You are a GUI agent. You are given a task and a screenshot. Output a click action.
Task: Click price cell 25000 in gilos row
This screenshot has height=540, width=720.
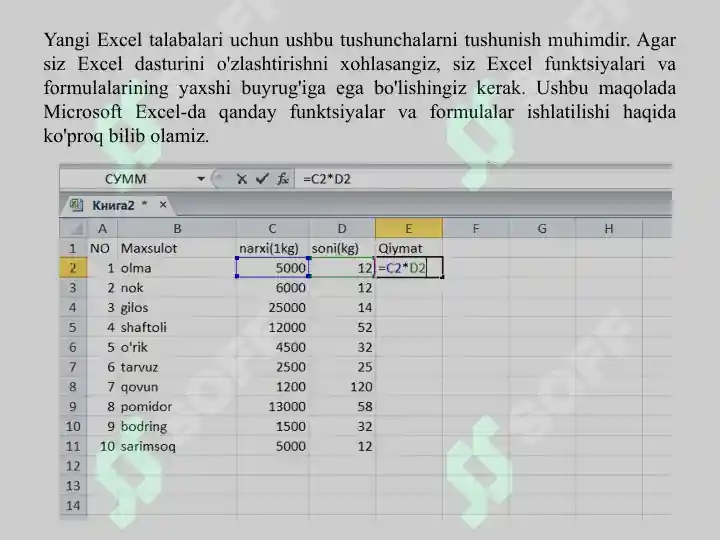(x=273, y=308)
